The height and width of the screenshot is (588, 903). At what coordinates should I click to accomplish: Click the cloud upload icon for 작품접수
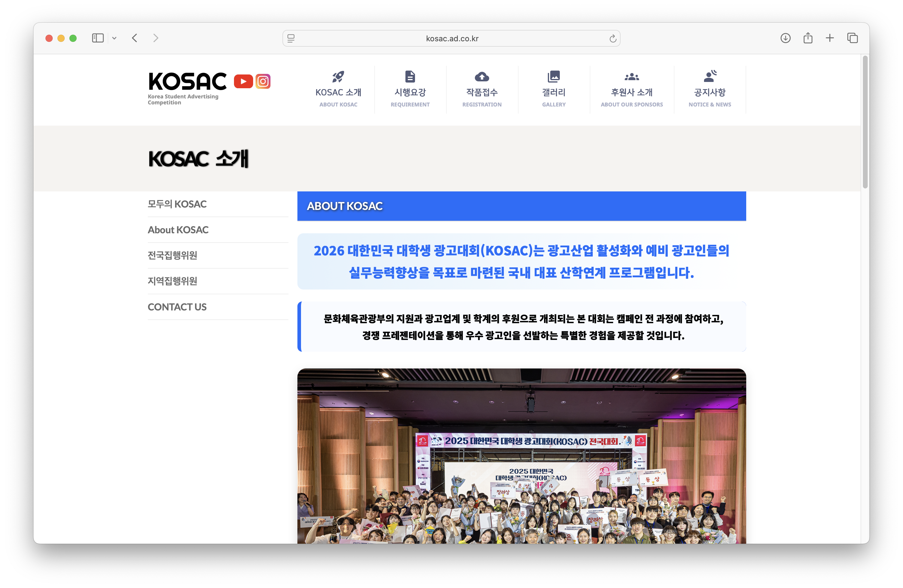pos(482,77)
